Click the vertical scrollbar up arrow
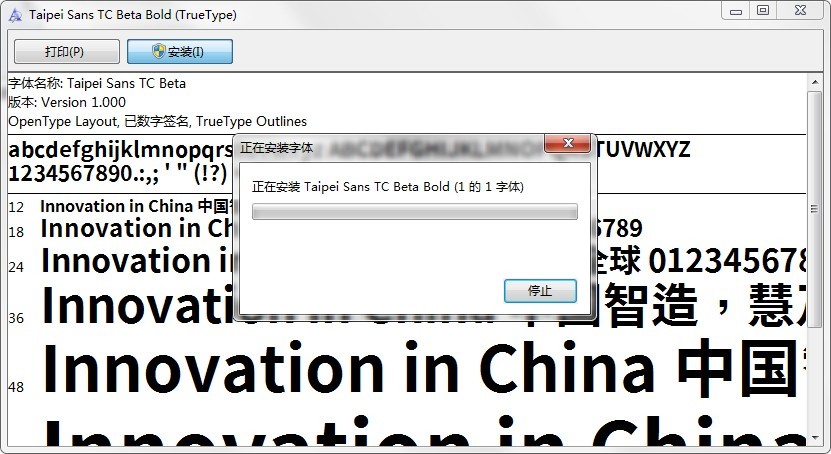831x454 pixels. pos(815,82)
